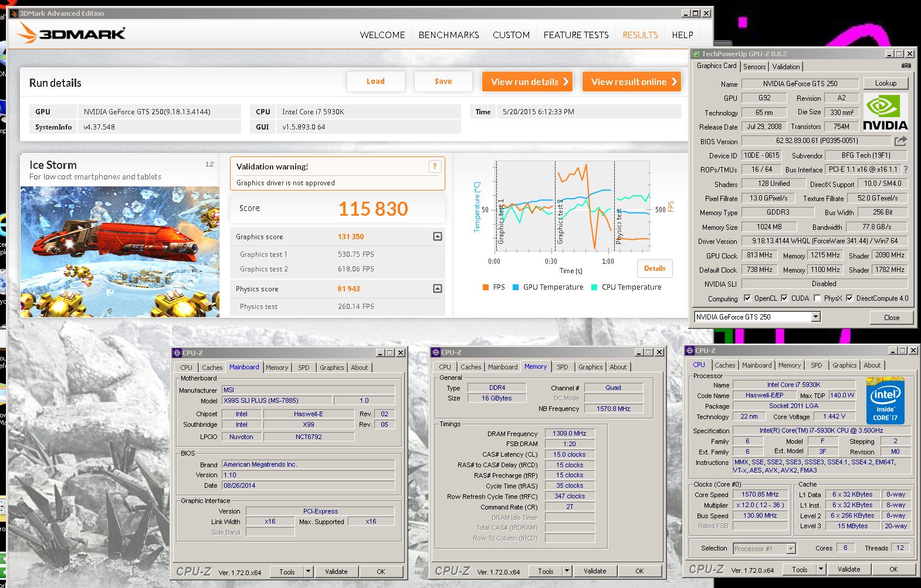Collapse the Graphics score section
The width and height of the screenshot is (921, 588).
coord(437,236)
